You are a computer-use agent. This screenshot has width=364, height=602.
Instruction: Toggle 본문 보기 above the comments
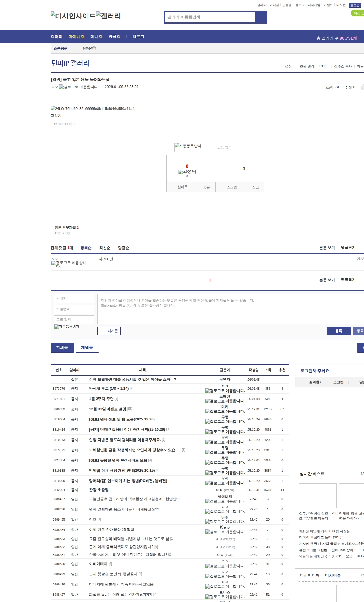(327, 248)
